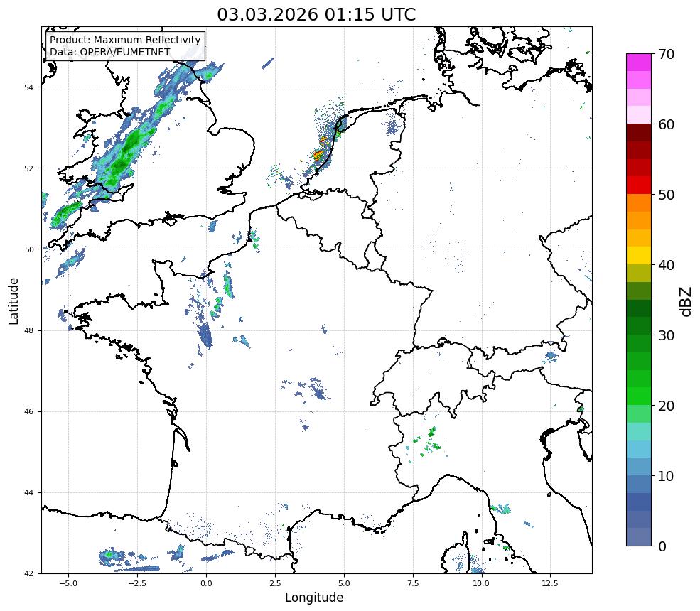Click the longitude tick label '−2.5'
The width and height of the screenshot is (700, 611).
[x=137, y=583]
